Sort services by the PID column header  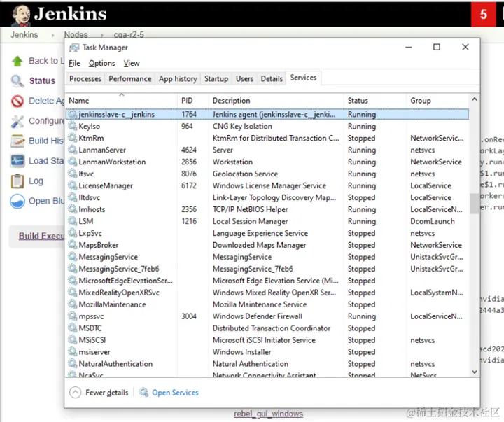[193, 101]
